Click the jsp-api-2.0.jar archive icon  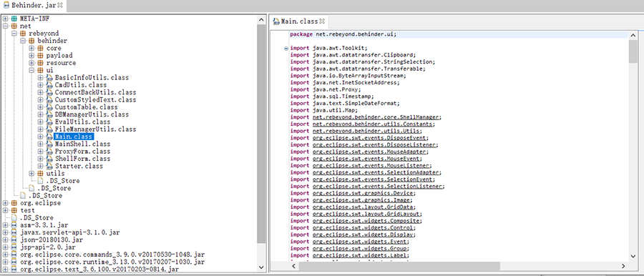(x=14, y=247)
